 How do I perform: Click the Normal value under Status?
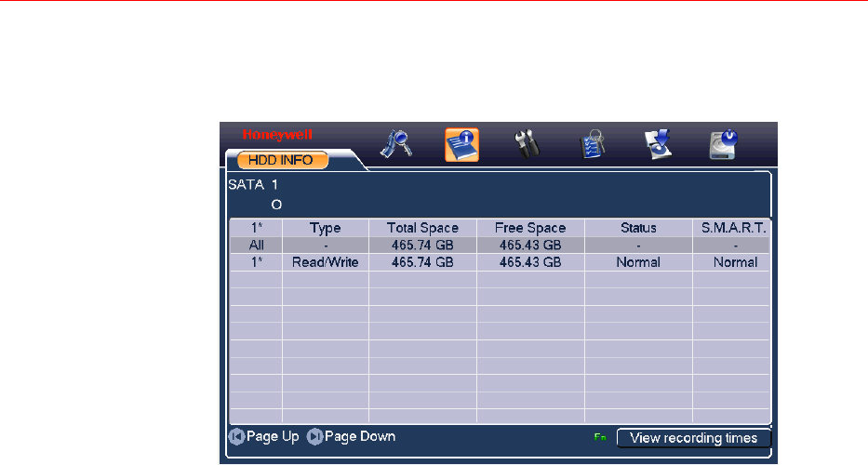coord(638,262)
